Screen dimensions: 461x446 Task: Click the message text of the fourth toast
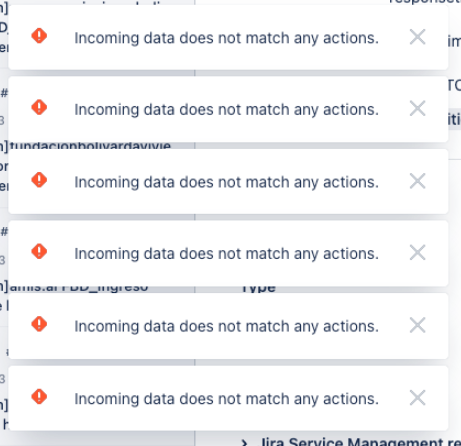226,254
